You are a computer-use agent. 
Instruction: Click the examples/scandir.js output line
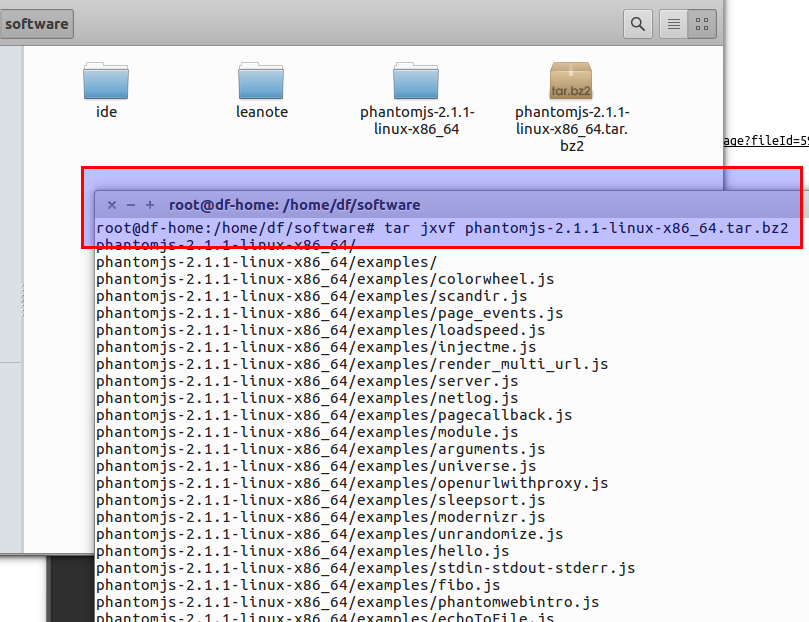[312, 296]
